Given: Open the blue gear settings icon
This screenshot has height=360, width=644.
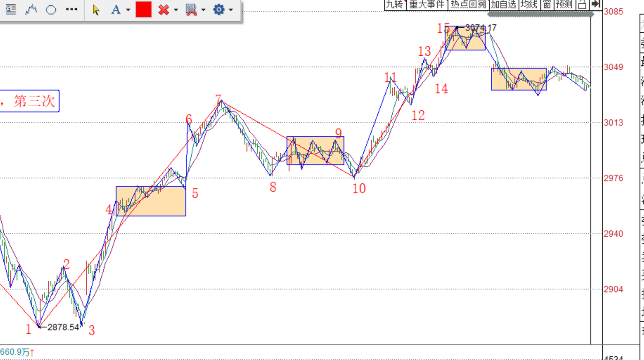Looking at the screenshot, I should [x=218, y=9].
